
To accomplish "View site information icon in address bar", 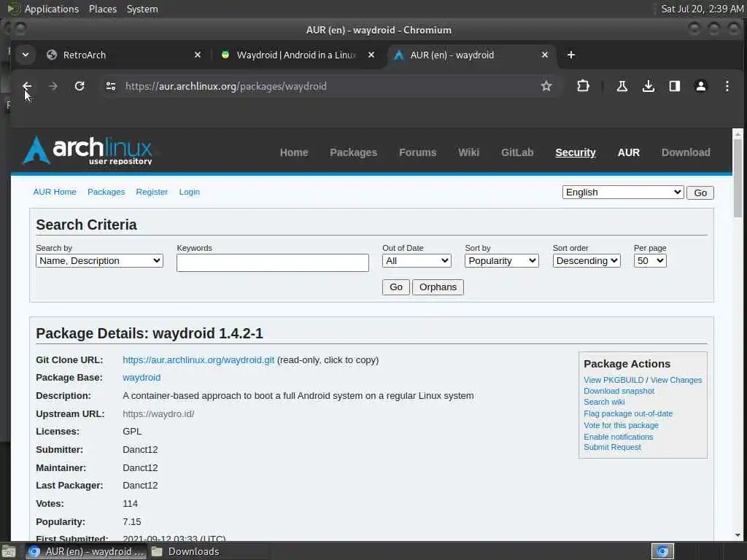I will click(x=111, y=86).
